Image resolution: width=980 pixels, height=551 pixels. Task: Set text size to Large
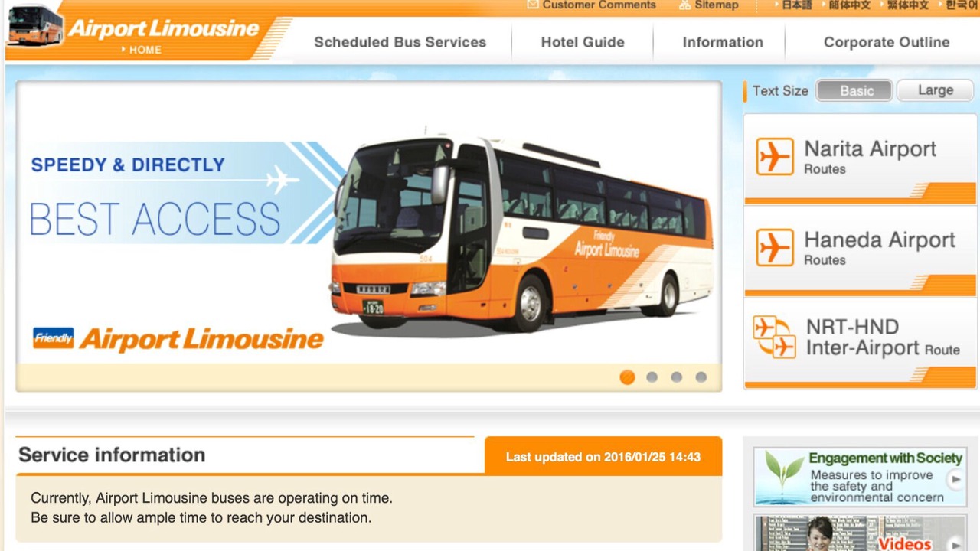click(936, 90)
